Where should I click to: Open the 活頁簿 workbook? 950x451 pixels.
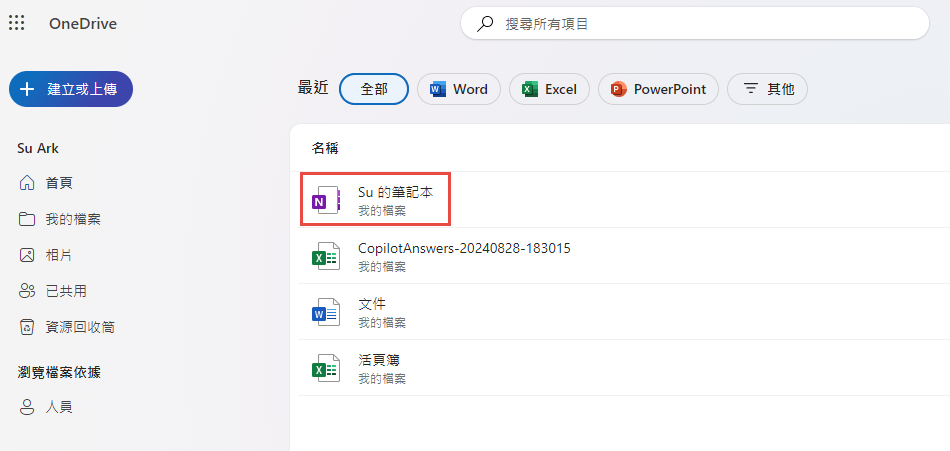tap(379, 360)
